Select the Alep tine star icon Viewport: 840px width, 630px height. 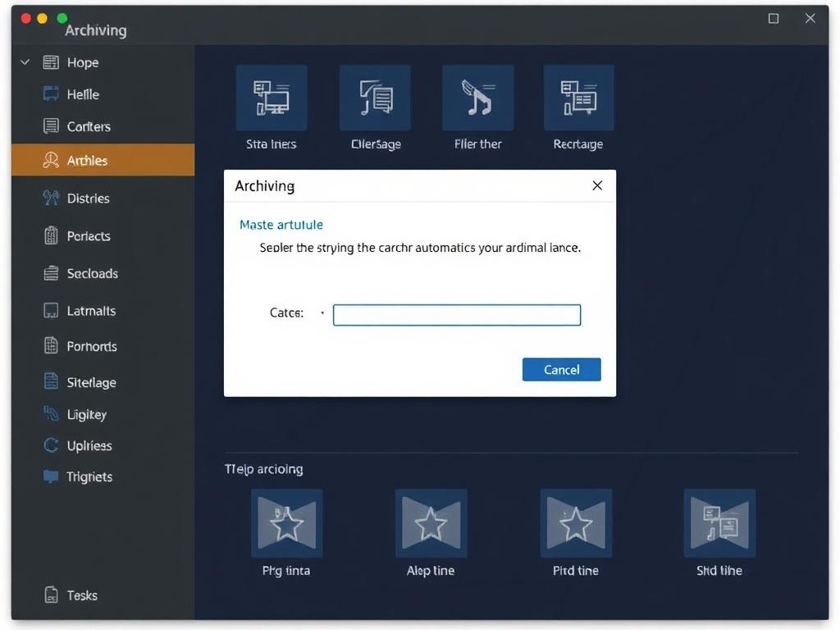(431, 523)
